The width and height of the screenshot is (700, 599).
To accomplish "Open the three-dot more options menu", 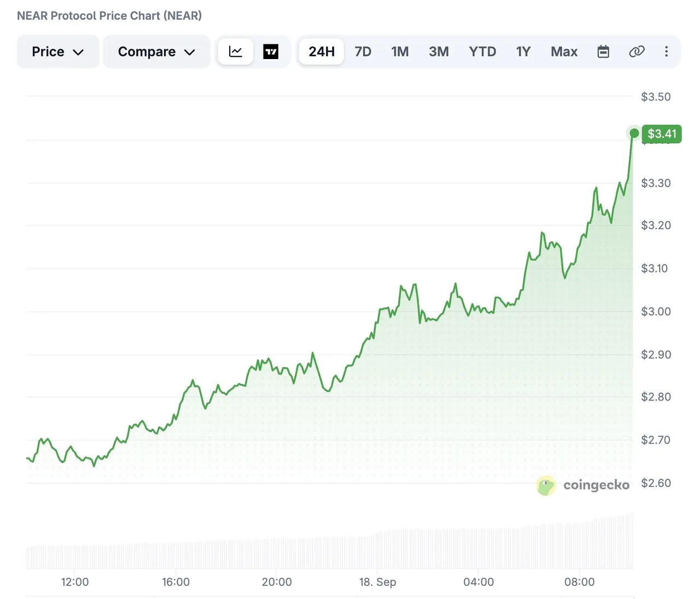I will coord(666,52).
